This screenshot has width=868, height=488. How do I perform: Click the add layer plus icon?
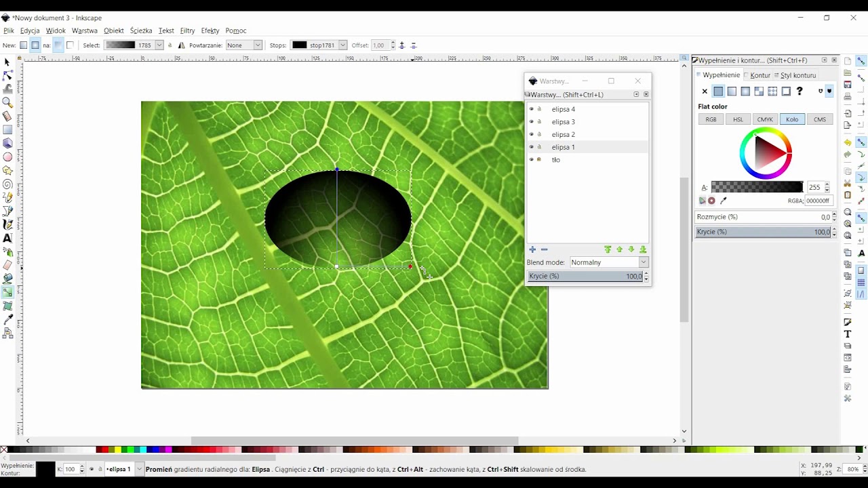(x=532, y=249)
